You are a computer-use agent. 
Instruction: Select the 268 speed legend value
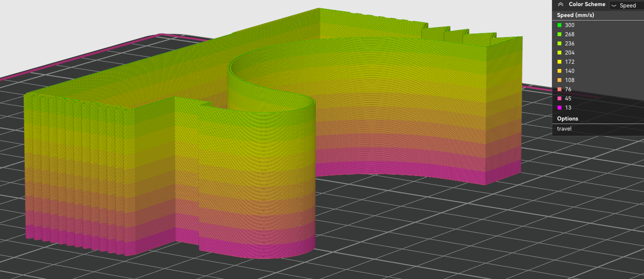(x=569, y=34)
